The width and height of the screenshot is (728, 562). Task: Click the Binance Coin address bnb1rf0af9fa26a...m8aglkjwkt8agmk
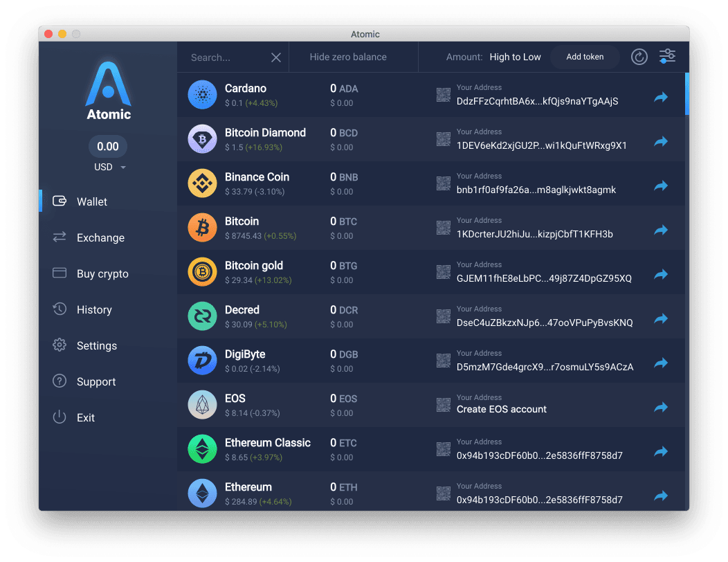pyautogui.click(x=536, y=190)
